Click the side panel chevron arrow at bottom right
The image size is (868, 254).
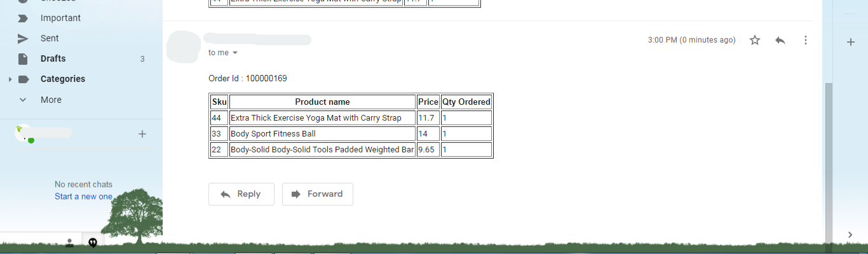851,234
